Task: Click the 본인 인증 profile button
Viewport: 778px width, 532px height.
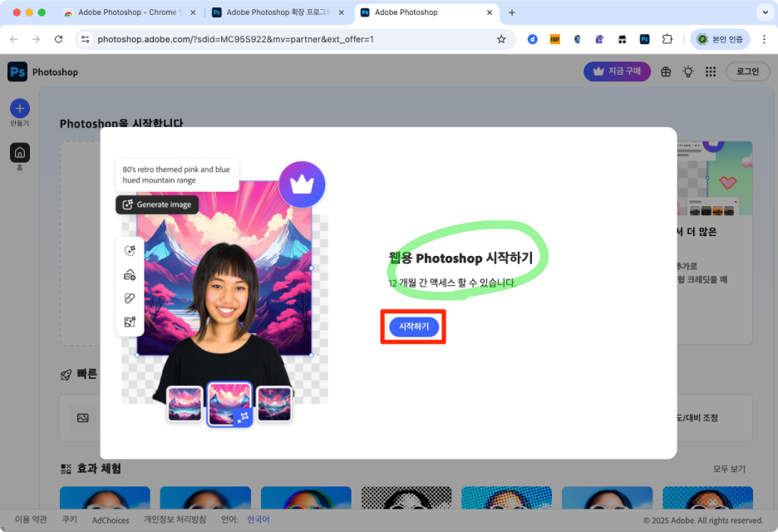Action: (x=720, y=39)
